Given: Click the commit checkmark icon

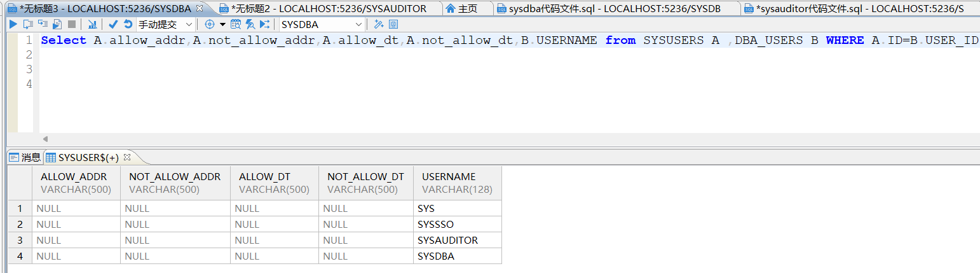Looking at the screenshot, I should coord(113,24).
